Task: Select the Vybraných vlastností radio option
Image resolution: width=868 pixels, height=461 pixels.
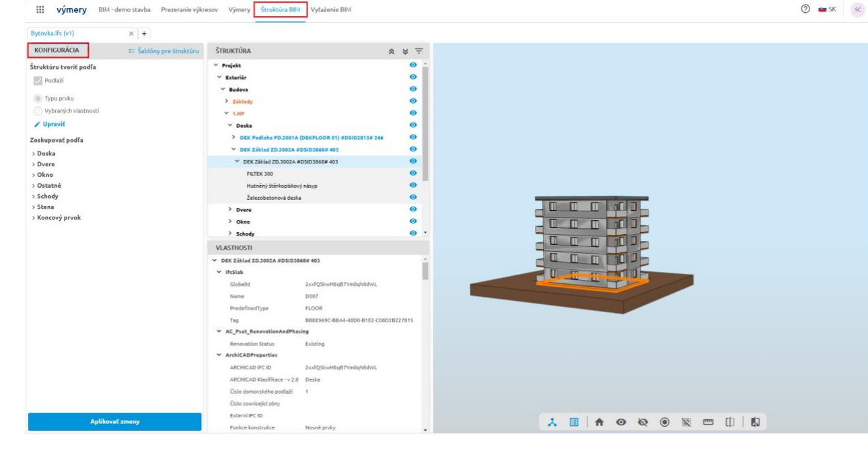Action: point(38,111)
